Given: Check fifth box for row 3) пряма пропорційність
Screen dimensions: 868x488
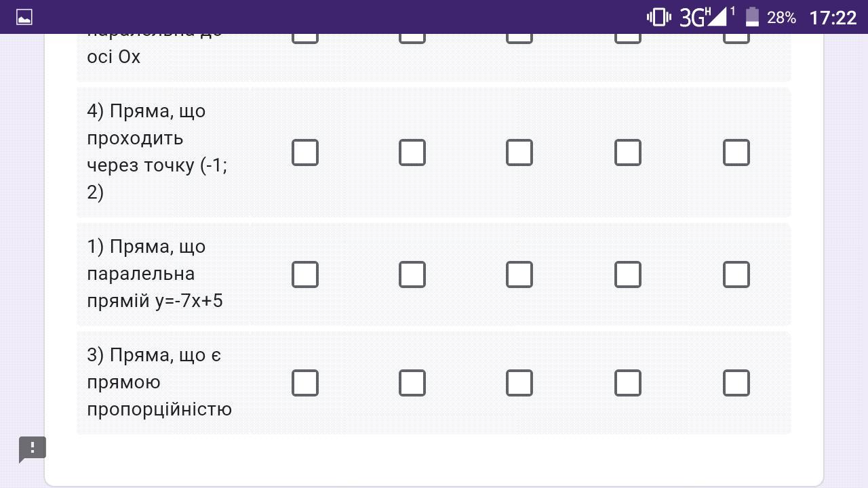Looking at the screenshot, I should [736, 383].
